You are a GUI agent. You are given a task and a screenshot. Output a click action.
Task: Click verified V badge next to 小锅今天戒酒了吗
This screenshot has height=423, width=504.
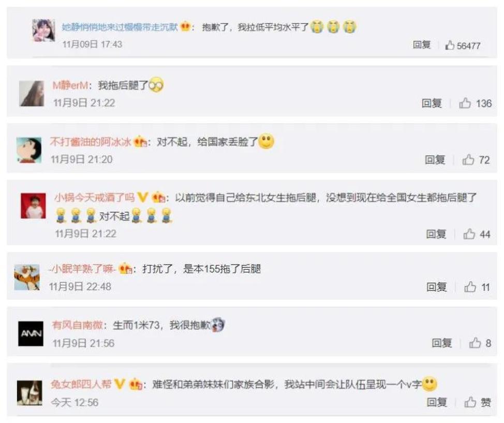[x=142, y=197]
